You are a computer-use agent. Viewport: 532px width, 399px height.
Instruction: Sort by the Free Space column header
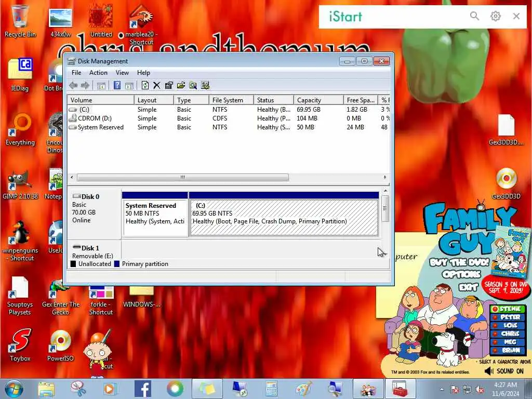(x=361, y=100)
